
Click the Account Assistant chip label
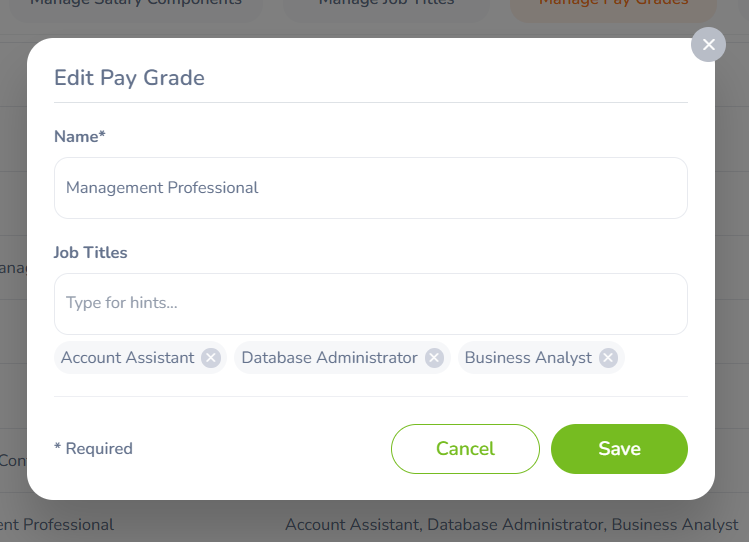coord(128,358)
